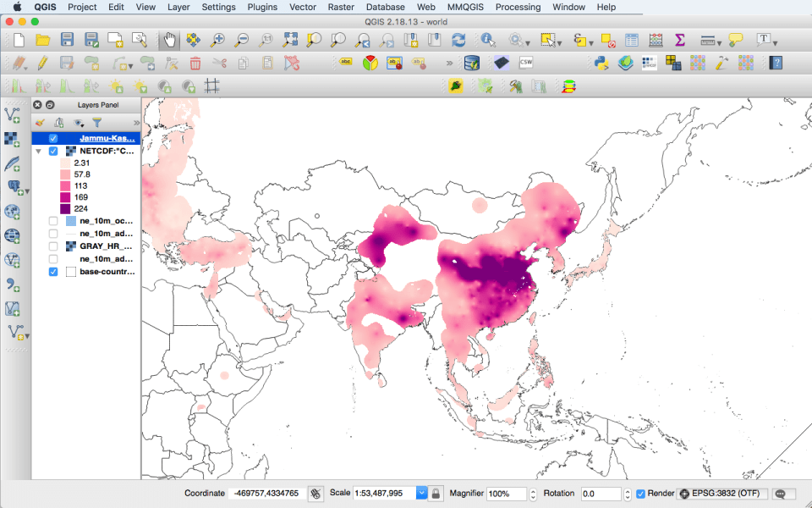Adjust the Magnifier stepper arrows
Viewport: 812px width, 508px height.
click(533, 494)
